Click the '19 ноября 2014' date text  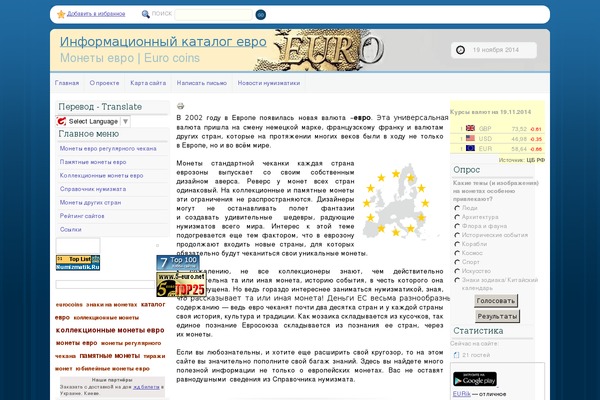click(496, 50)
